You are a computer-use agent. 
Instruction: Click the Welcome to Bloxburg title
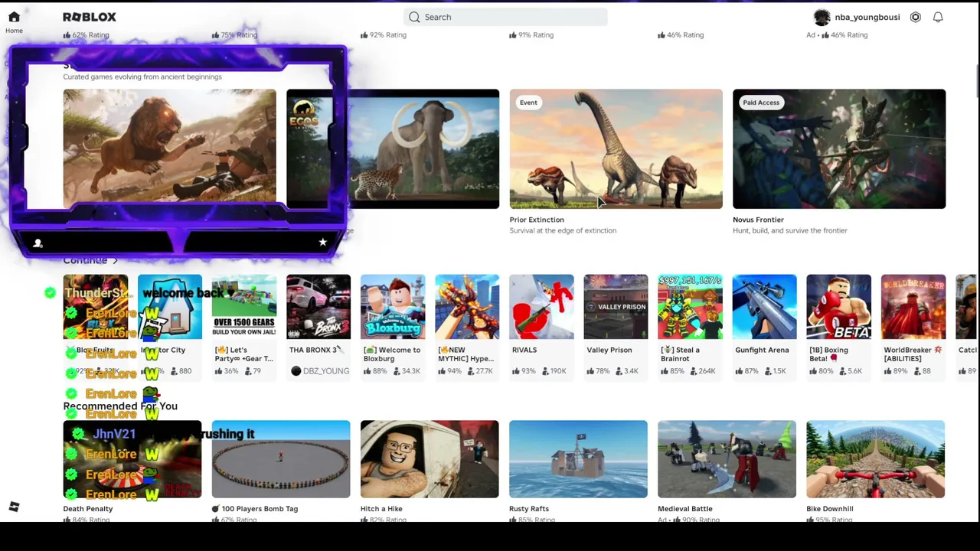pos(392,354)
